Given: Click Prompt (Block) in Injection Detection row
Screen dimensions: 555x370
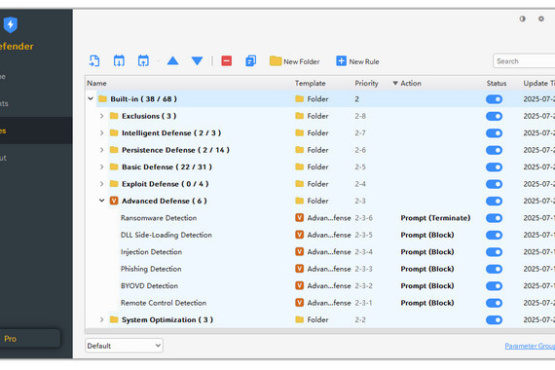Looking at the screenshot, I should click(427, 252).
